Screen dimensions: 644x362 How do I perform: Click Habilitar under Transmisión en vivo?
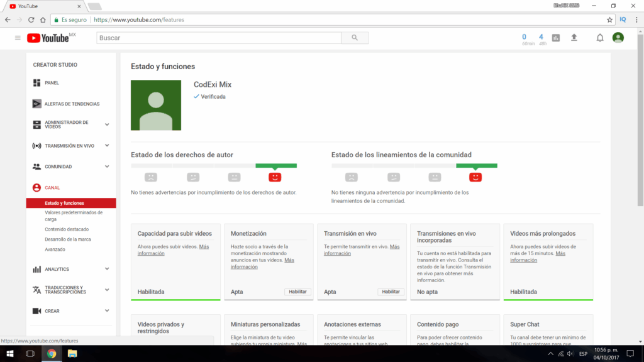391,292
